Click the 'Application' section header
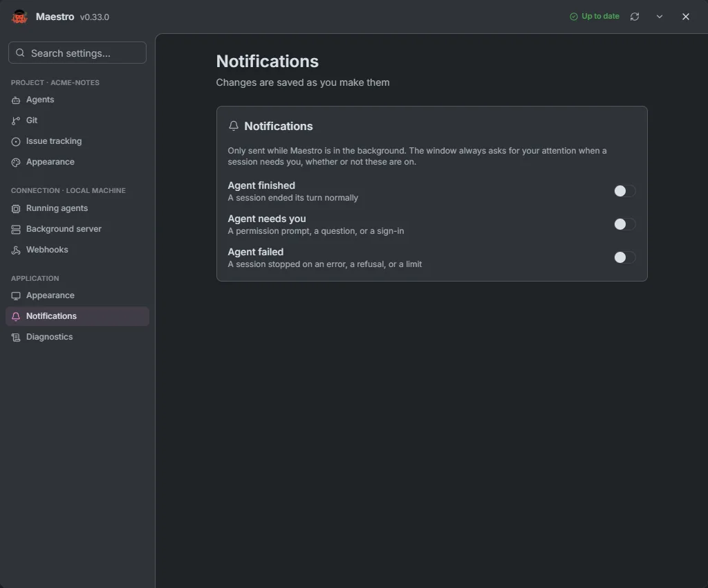 [x=35, y=278]
